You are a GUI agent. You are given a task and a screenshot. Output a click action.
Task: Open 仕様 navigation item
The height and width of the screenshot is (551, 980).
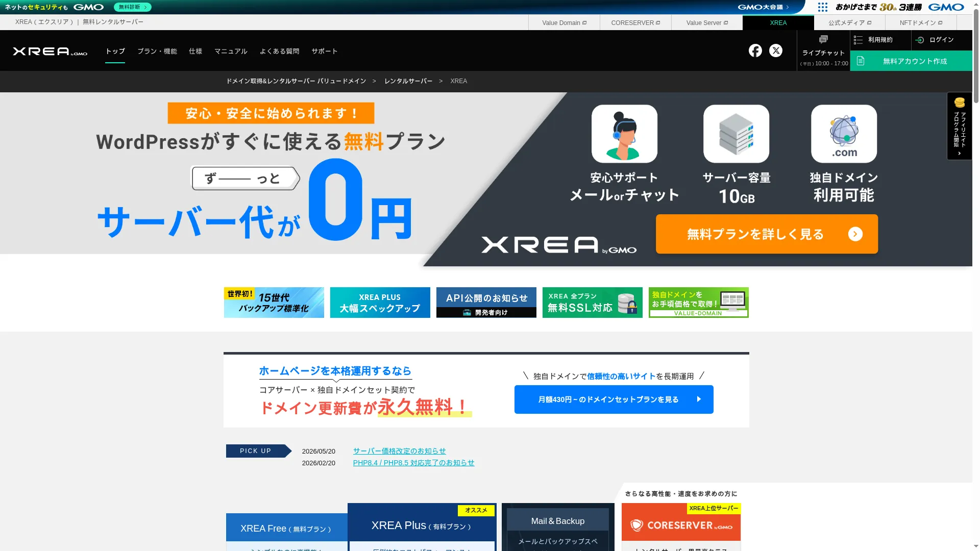coord(195,51)
